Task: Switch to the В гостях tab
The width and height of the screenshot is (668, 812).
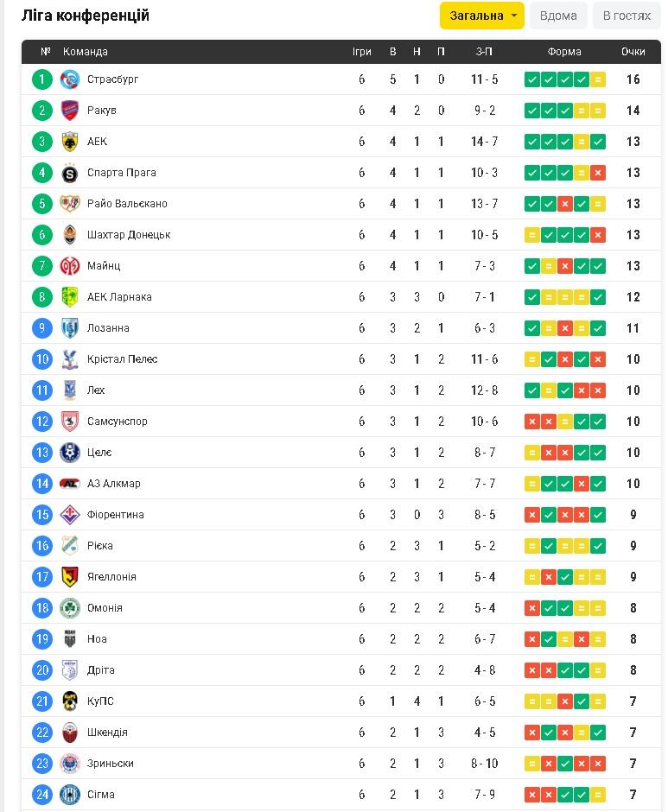Action: click(627, 16)
